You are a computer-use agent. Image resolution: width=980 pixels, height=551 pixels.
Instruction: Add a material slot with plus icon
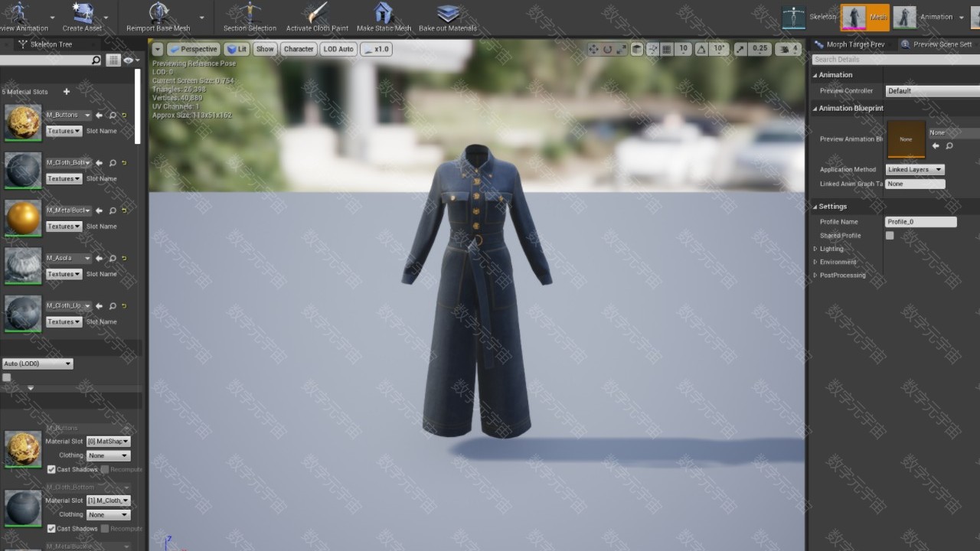(x=67, y=92)
